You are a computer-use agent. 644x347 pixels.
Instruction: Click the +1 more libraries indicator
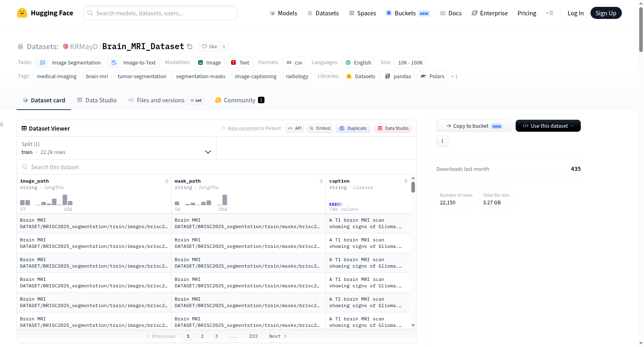coord(454,76)
